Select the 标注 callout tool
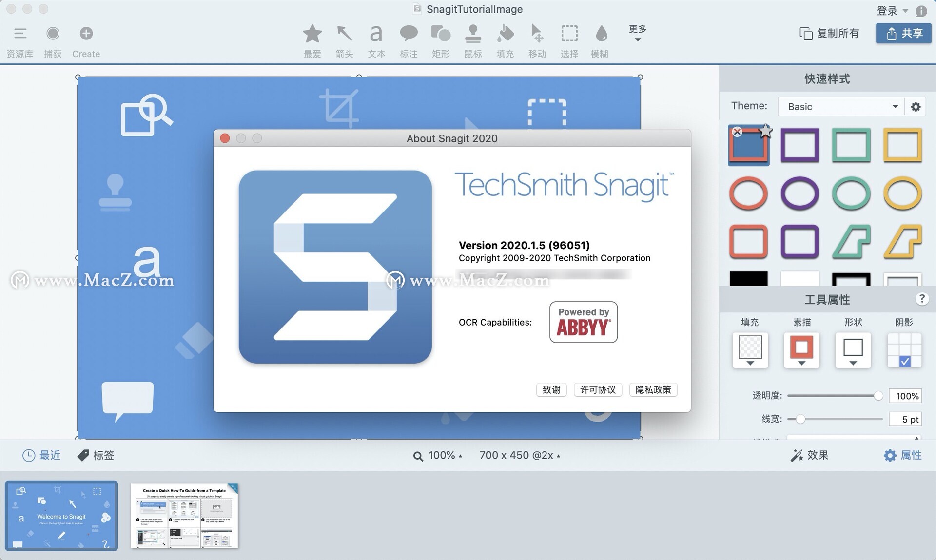936x560 pixels. point(409,42)
